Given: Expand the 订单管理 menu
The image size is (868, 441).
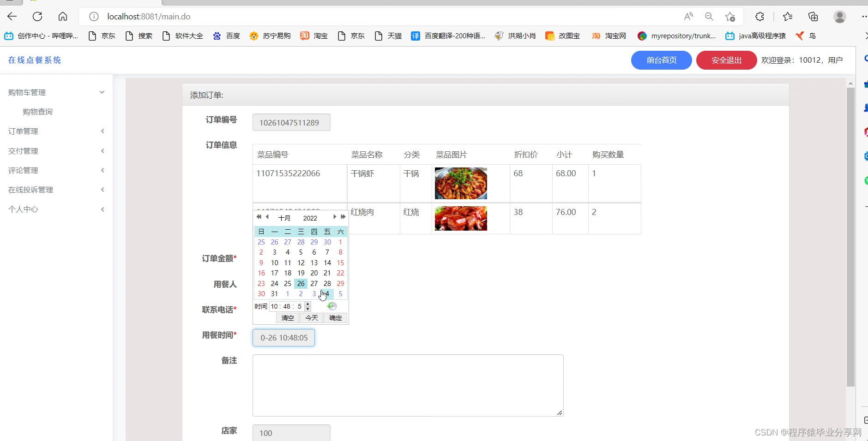Looking at the screenshot, I should coord(56,131).
